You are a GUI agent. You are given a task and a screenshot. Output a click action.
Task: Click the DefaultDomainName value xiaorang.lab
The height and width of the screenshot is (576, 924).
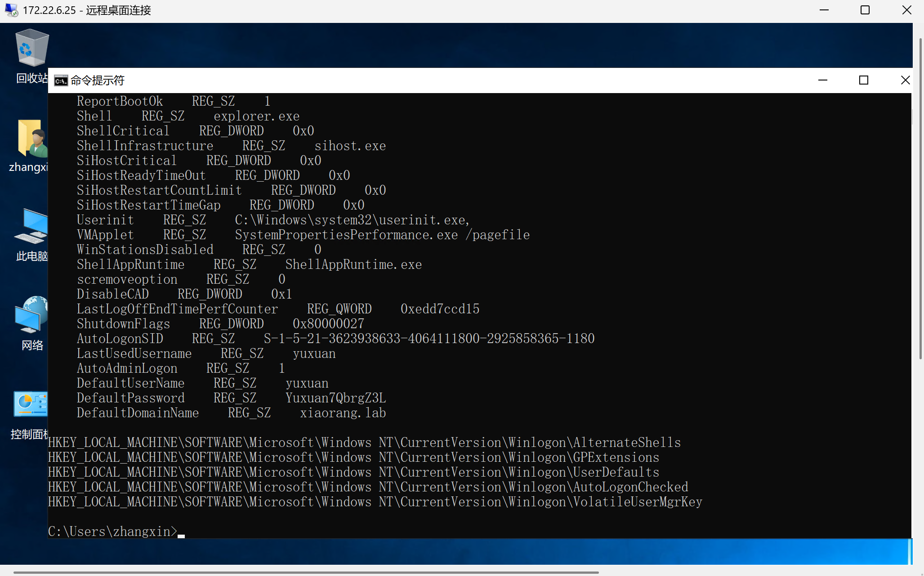[343, 413]
